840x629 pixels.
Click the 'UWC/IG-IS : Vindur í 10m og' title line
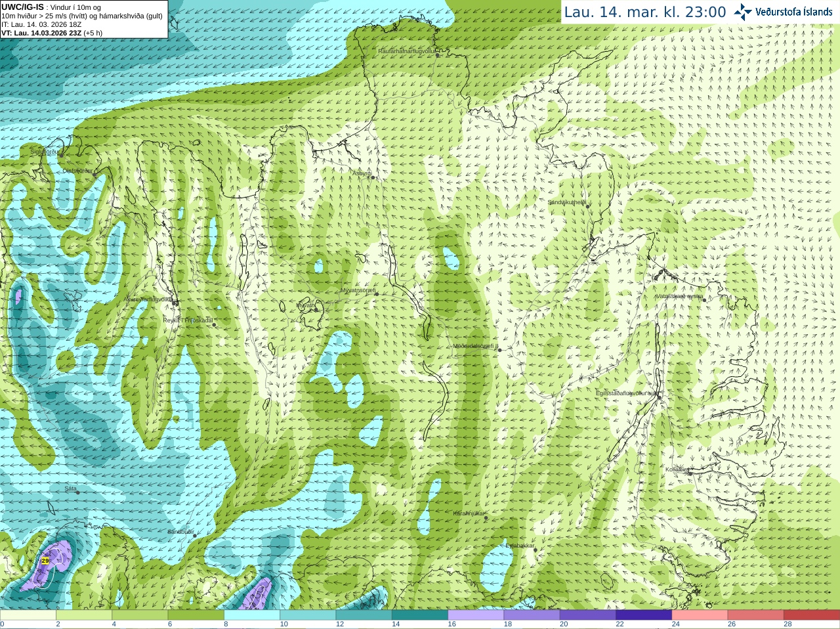coord(51,7)
